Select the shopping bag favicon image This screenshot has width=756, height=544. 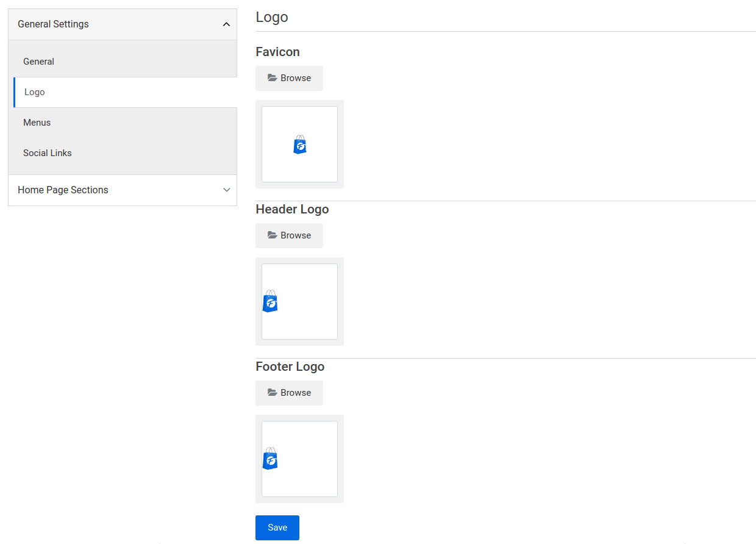pos(299,145)
